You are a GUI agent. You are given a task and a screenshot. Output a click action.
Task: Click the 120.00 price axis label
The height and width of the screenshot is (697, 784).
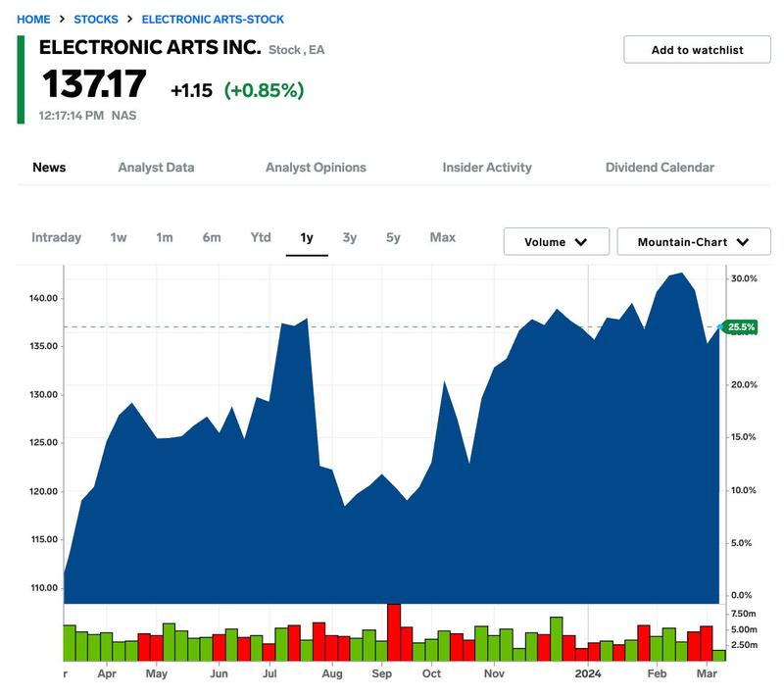pyautogui.click(x=43, y=491)
